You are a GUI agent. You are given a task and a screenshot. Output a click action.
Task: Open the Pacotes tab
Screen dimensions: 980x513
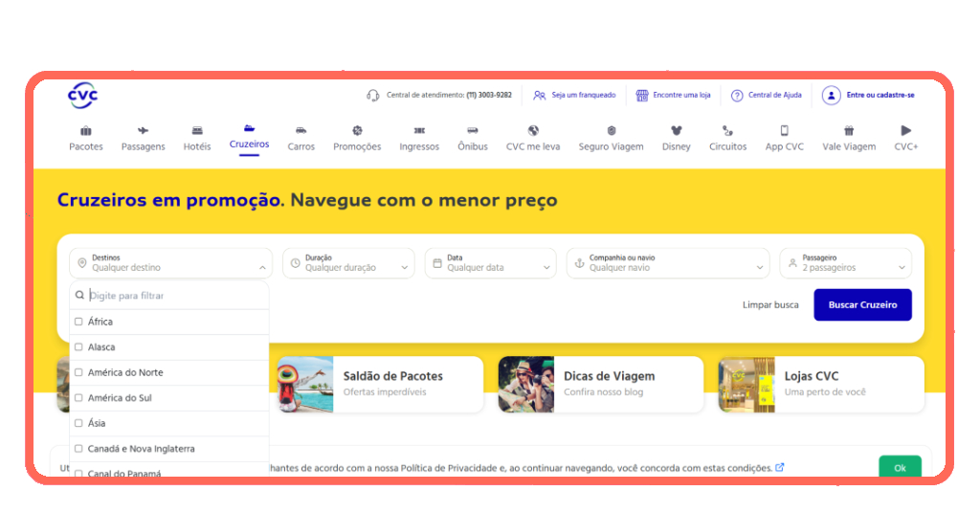(x=85, y=139)
